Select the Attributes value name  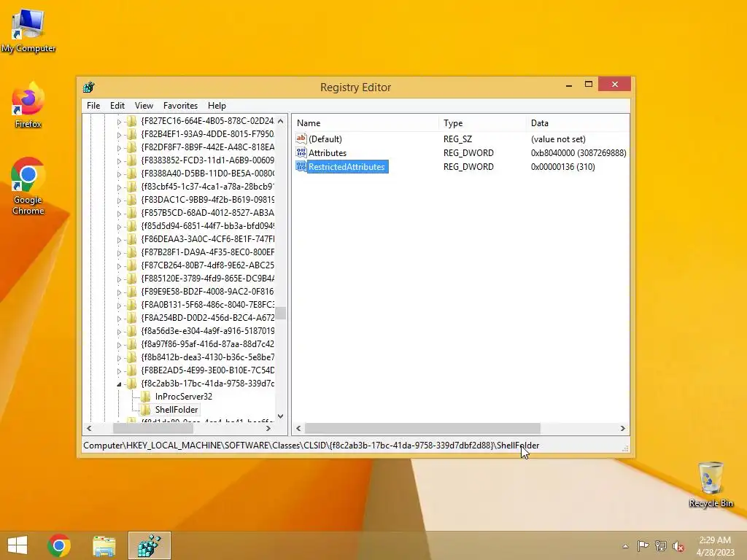point(328,153)
